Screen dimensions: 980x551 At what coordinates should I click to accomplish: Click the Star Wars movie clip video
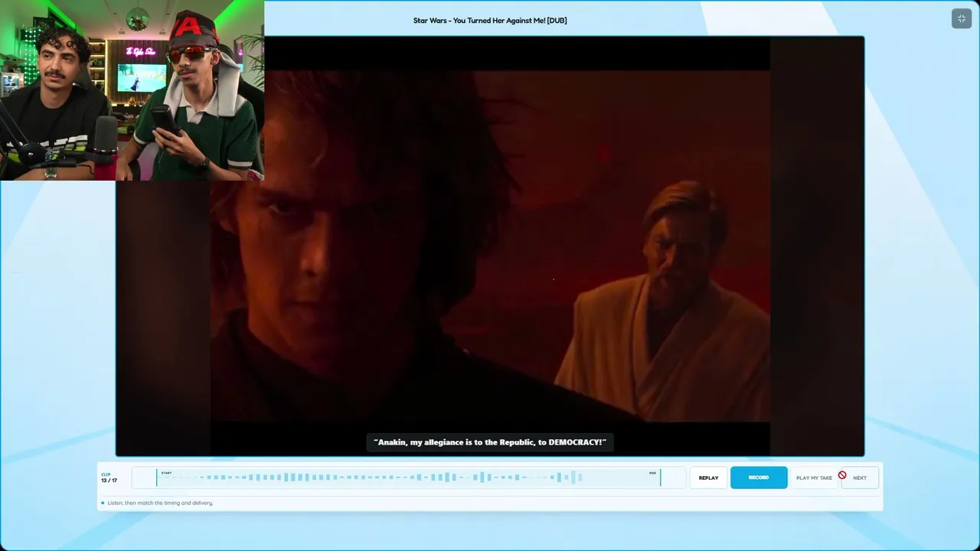pos(490,246)
